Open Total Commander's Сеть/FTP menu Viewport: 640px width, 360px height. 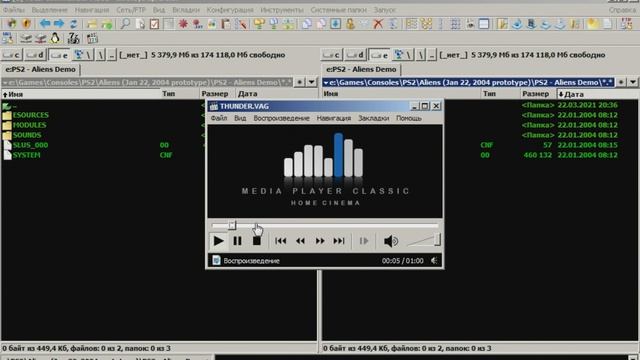131,9
